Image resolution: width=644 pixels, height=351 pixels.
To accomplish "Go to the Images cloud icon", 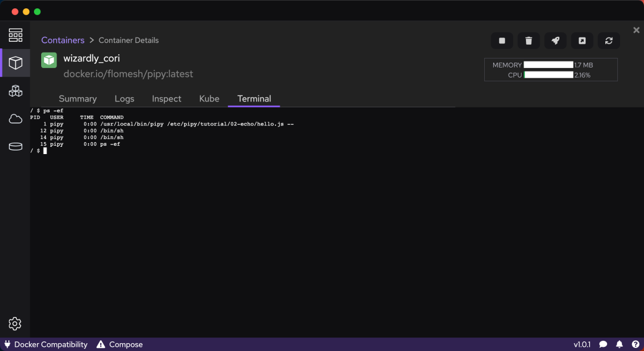I will click(x=15, y=119).
